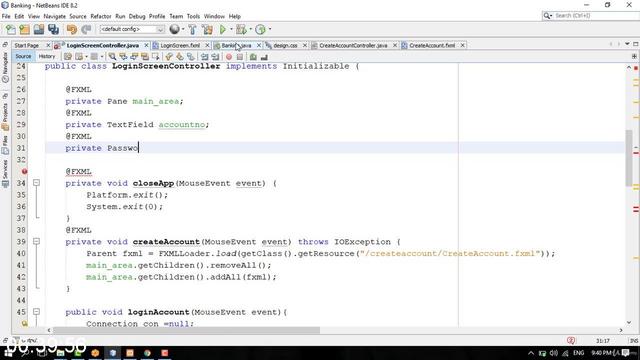Click the globe browser icon
Image resolution: width=640 pixels, height=360 pixels.
click(174, 29)
